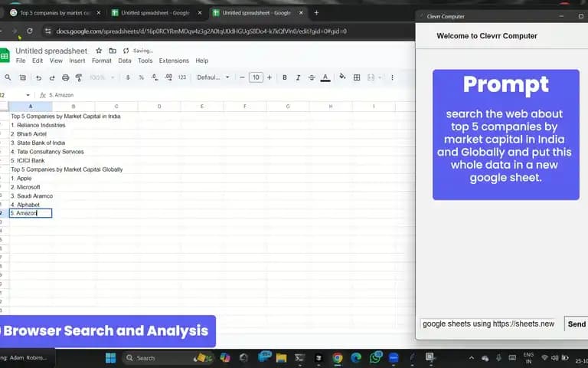Star the Untitled spreadsheet

[x=99, y=51]
